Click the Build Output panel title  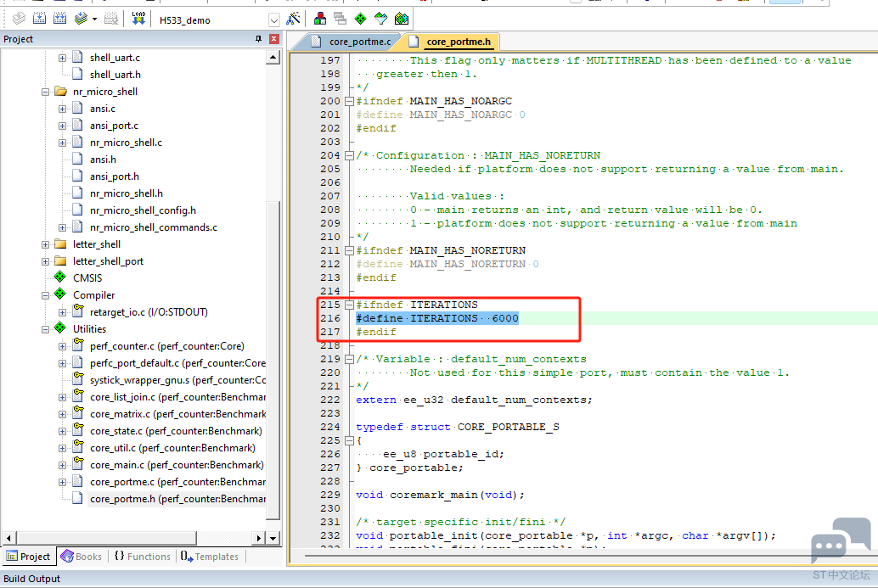coord(32,579)
